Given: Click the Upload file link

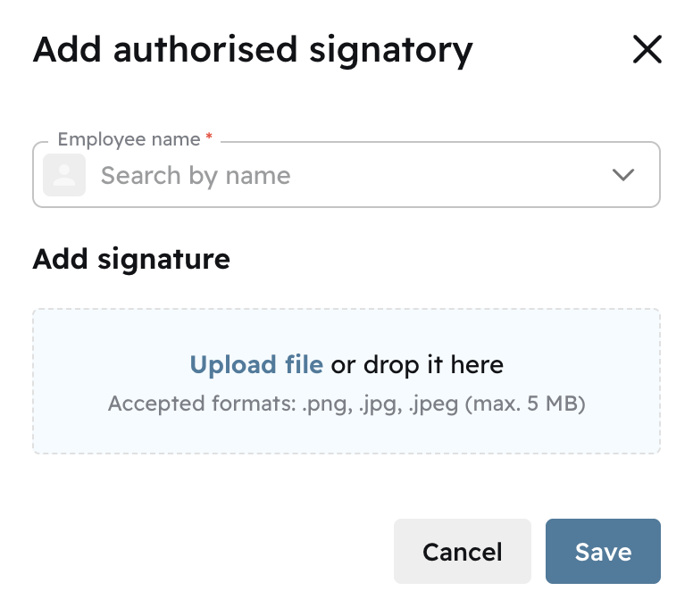Looking at the screenshot, I should tap(256, 364).
